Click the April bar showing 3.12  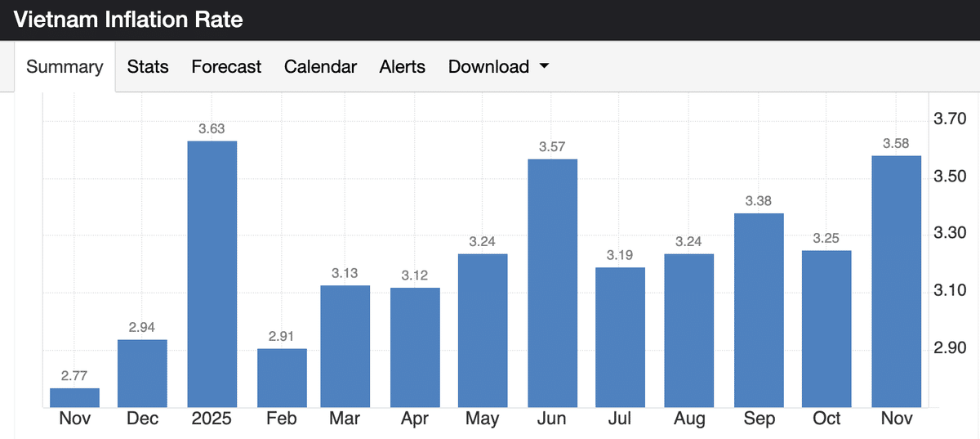[x=415, y=347]
